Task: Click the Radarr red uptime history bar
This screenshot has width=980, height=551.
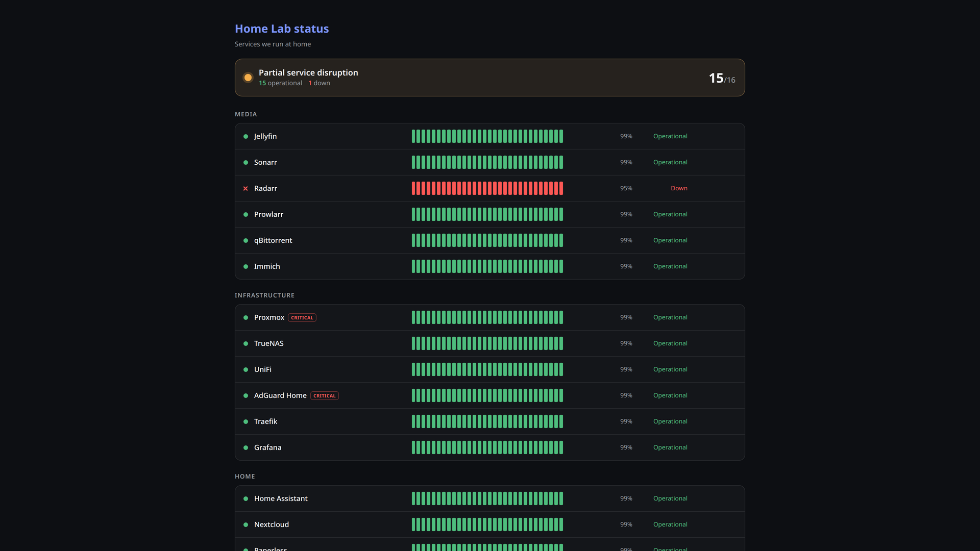Action: (x=487, y=188)
